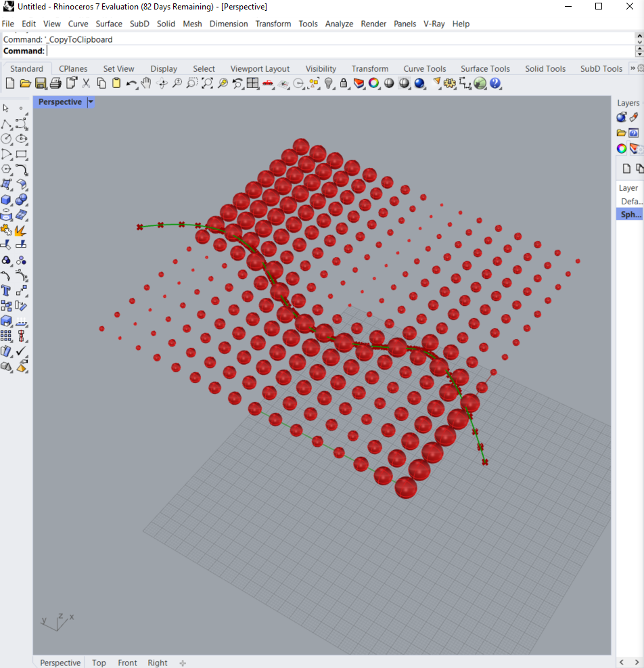Select the Default layer row
This screenshot has height=668, width=644.
[x=630, y=201]
